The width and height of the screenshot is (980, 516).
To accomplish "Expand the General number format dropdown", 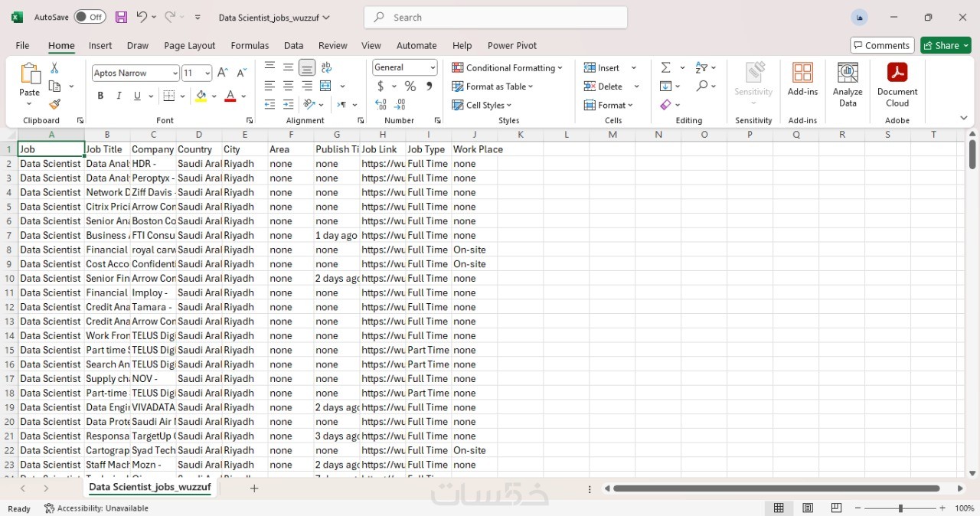I will pos(433,67).
